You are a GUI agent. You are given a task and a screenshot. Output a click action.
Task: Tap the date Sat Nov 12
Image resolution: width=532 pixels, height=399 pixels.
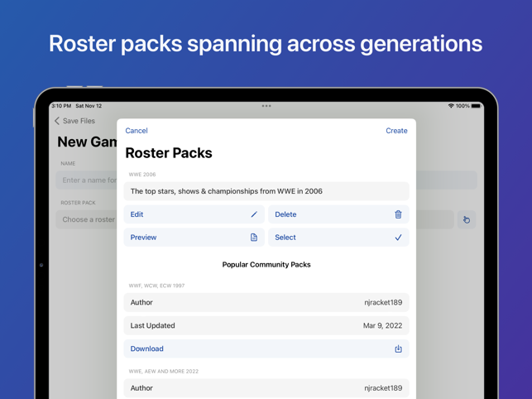point(89,106)
